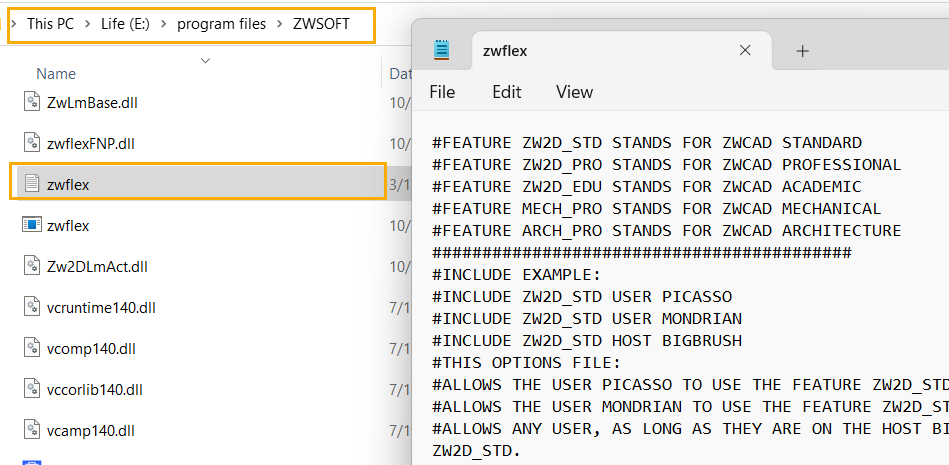949x465 pixels.
Task: Click the vcomp140.dll file icon
Action: coord(32,348)
